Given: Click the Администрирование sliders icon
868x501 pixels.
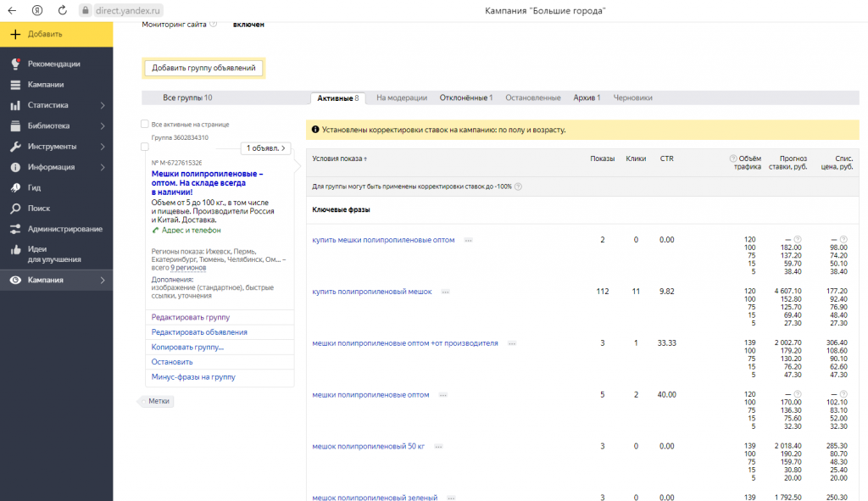Looking at the screenshot, I should [x=15, y=229].
